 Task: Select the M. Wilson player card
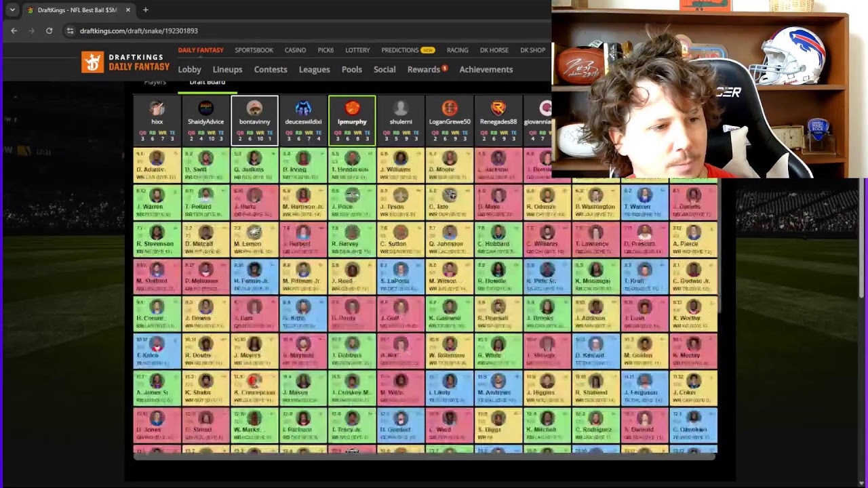tap(450, 277)
